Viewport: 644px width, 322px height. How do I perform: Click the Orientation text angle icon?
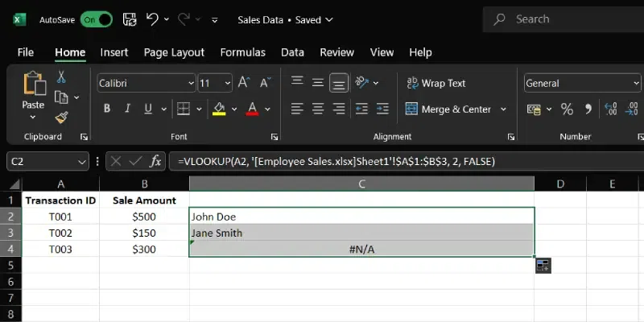(x=362, y=83)
